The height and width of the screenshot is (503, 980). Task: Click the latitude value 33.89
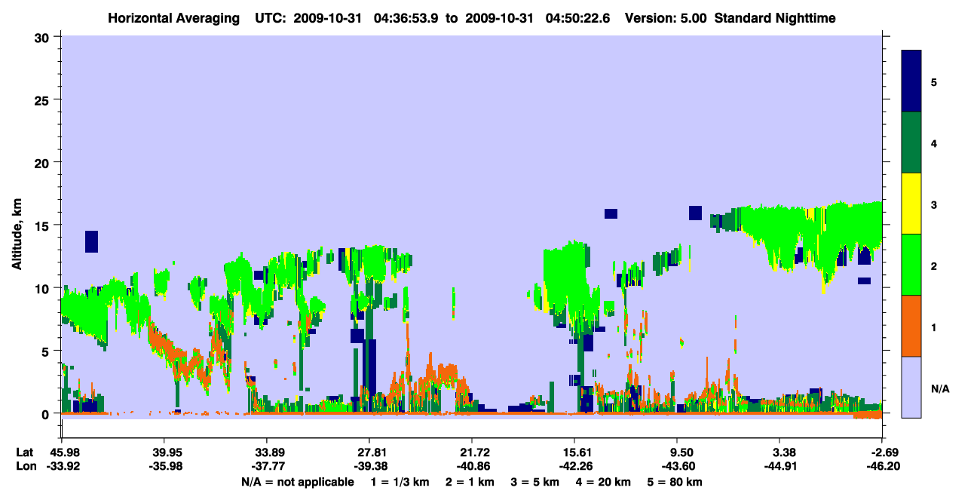[266, 452]
